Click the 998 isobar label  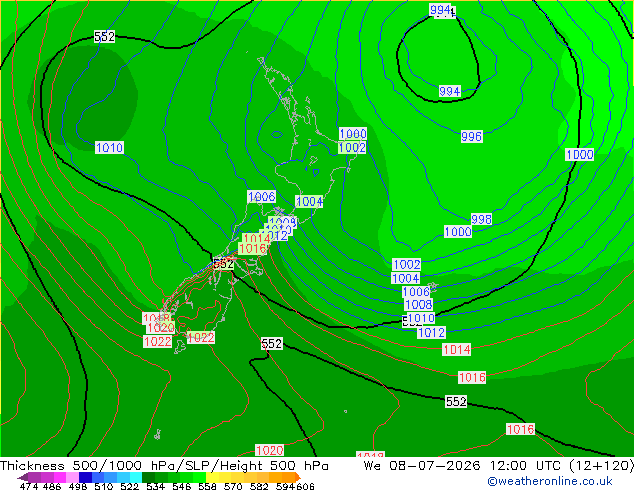point(481,219)
